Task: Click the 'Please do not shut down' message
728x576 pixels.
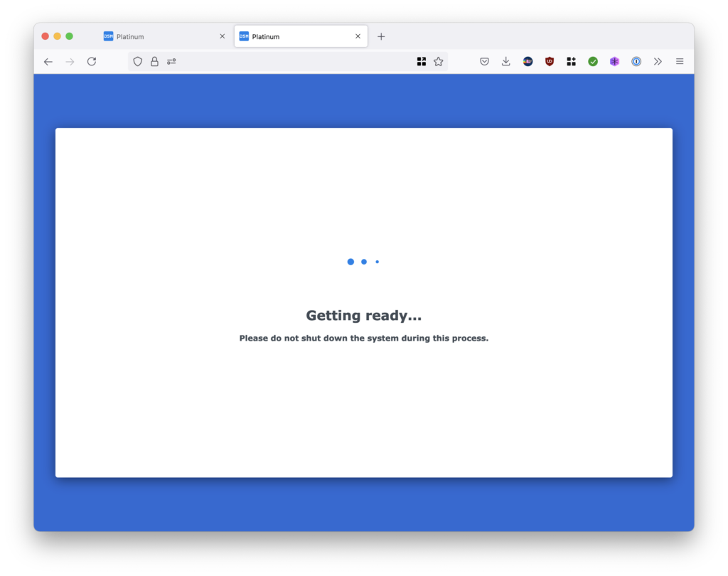Action: point(363,338)
